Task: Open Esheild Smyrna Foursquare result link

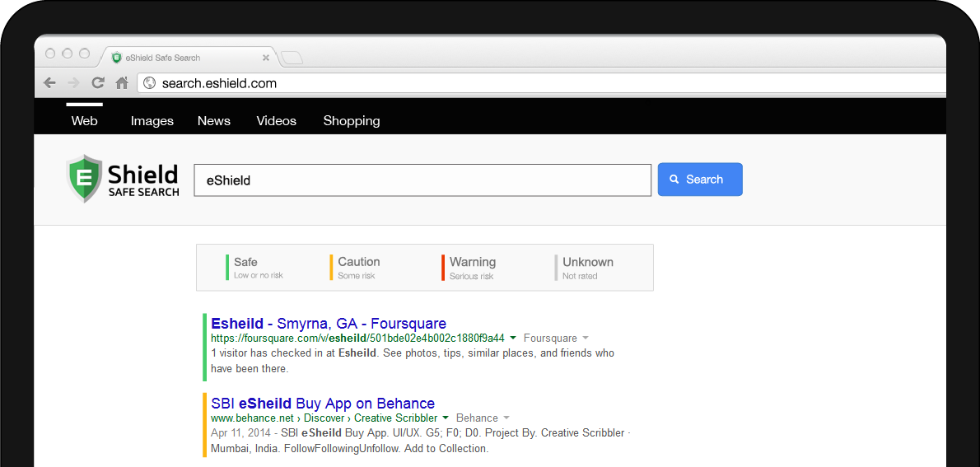Action: tap(329, 324)
